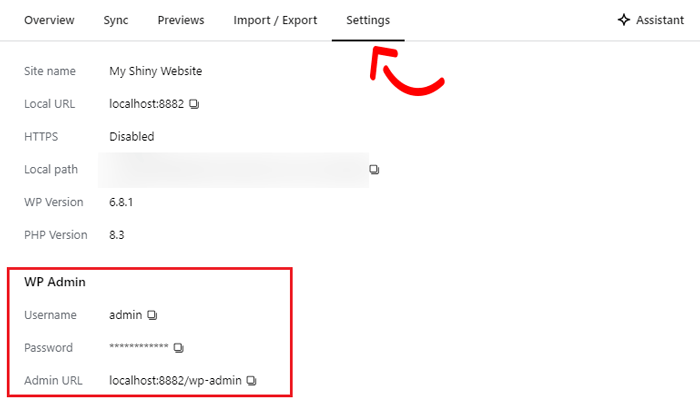Click the localhost:8882 local URL text
The width and height of the screenshot is (700, 405).
[146, 104]
